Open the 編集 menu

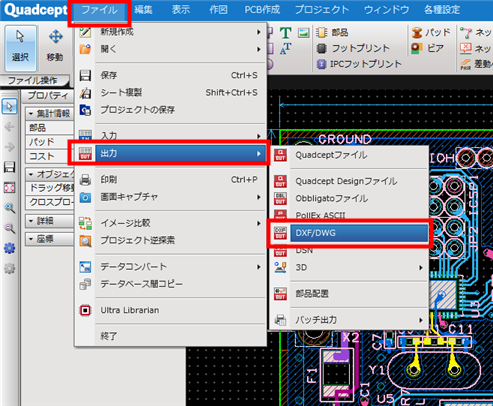144,10
